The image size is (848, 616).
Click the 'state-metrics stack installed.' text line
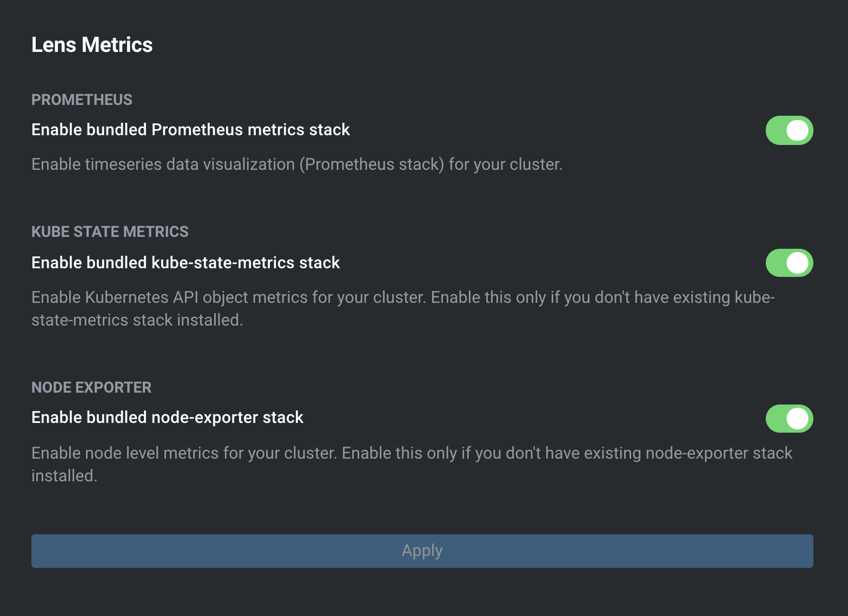click(x=137, y=320)
